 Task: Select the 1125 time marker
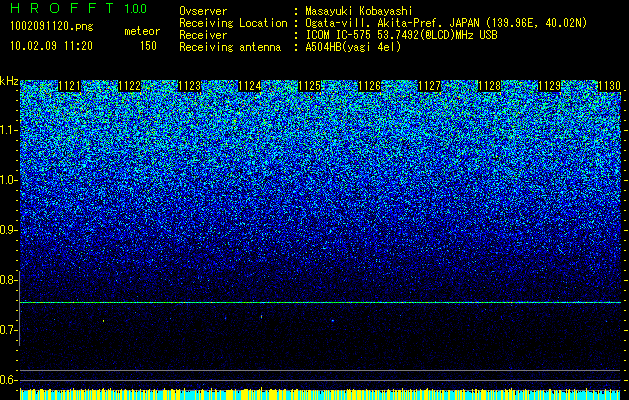pyautogui.click(x=310, y=86)
